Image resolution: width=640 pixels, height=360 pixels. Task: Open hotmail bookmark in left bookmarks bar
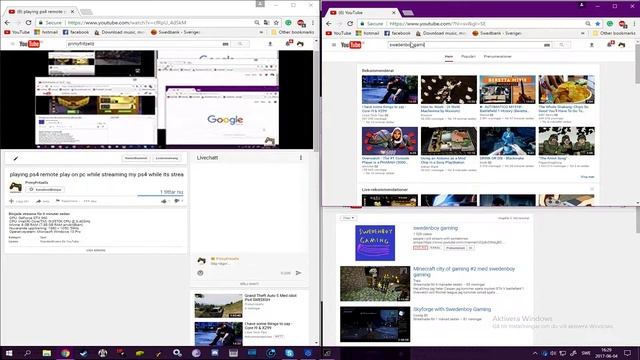click(x=46, y=32)
